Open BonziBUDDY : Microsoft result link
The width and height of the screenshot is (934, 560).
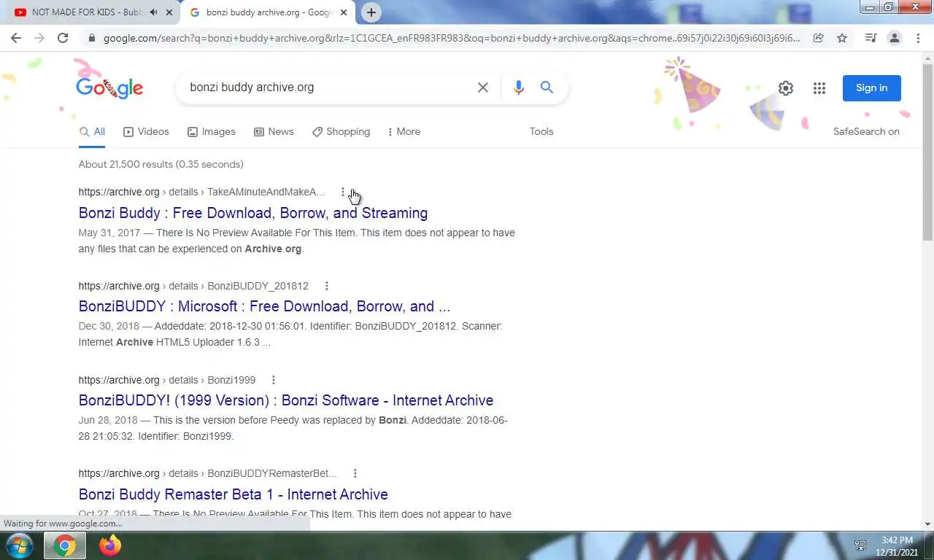point(264,306)
